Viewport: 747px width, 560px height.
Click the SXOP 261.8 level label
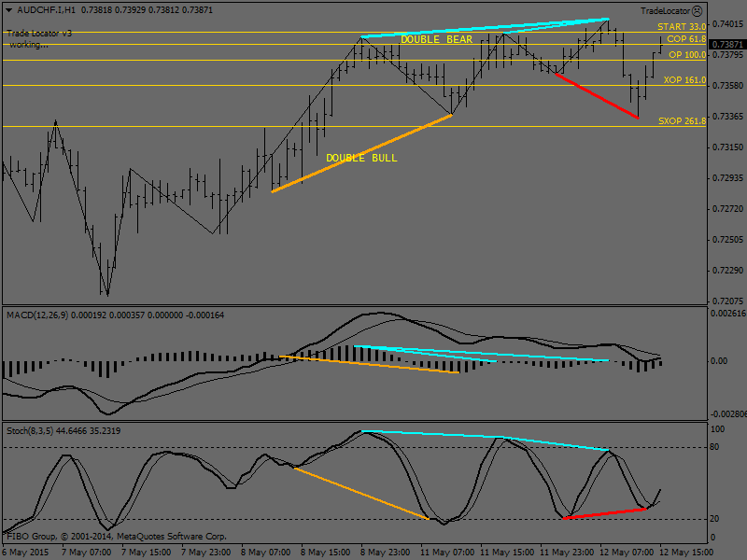click(x=682, y=121)
